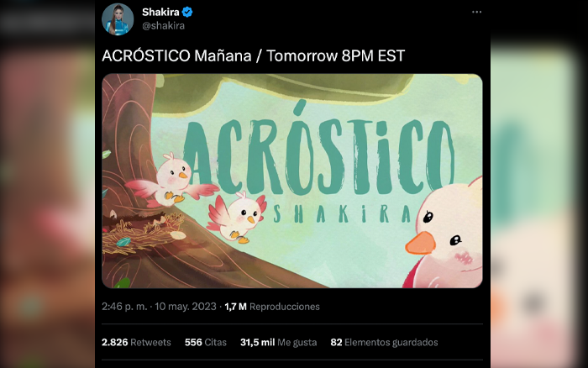Open the three-dots more options menu
The height and width of the screenshot is (368, 588).
click(x=476, y=12)
